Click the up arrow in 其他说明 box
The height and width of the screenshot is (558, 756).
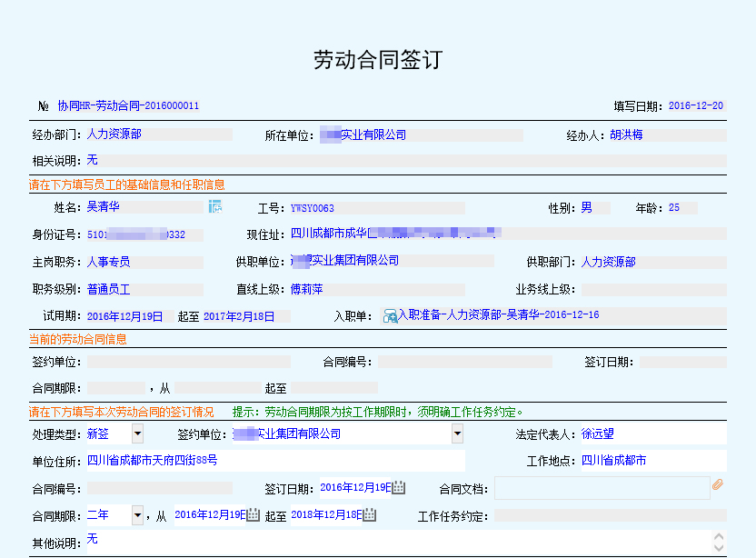(x=719, y=537)
